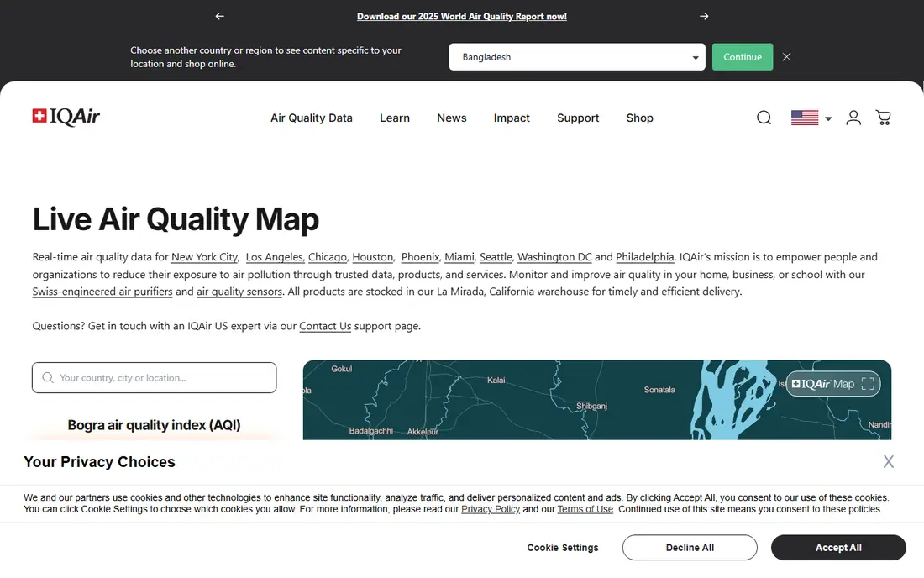Follow the Seattle link
Screen dimensions: 924x578
(496, 257)
